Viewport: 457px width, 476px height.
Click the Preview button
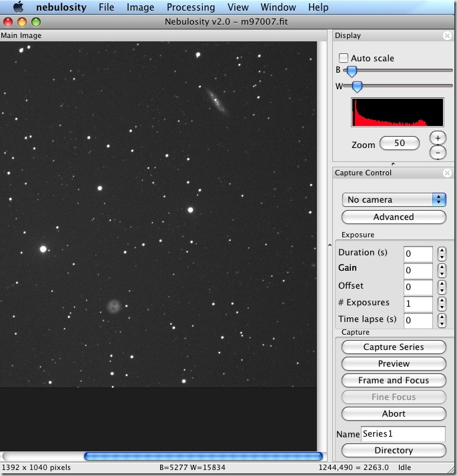coord(394,364)
